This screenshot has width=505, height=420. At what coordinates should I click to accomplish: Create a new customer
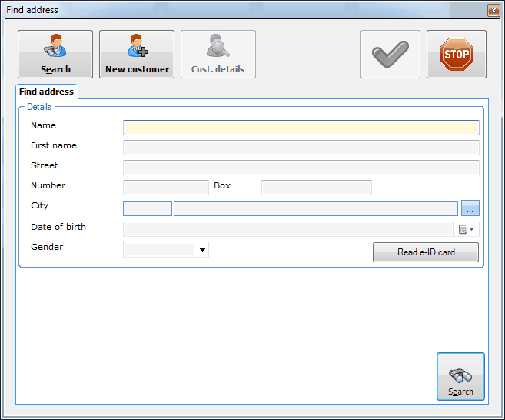tap(137, 54)
